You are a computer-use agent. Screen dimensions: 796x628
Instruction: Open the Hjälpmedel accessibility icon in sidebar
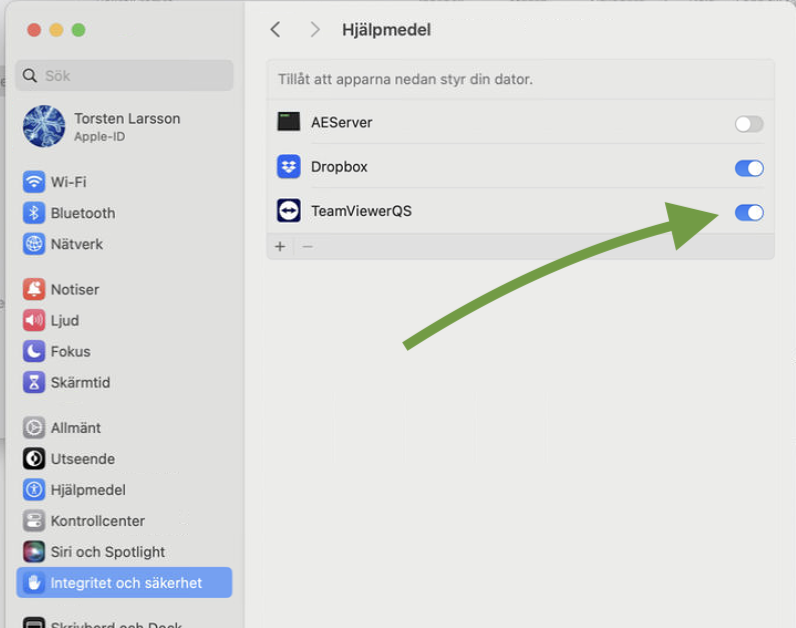click(34, 490)
